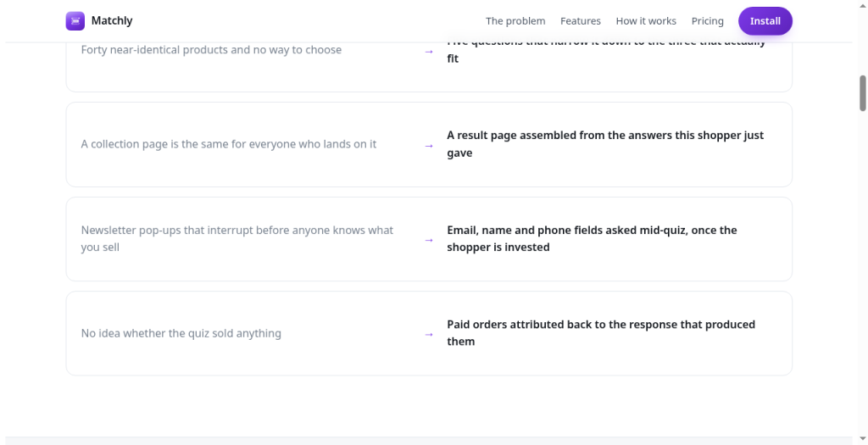
Task: Select text 'Forty near-identical products and no way to choose'
Action: coord(211,50)
